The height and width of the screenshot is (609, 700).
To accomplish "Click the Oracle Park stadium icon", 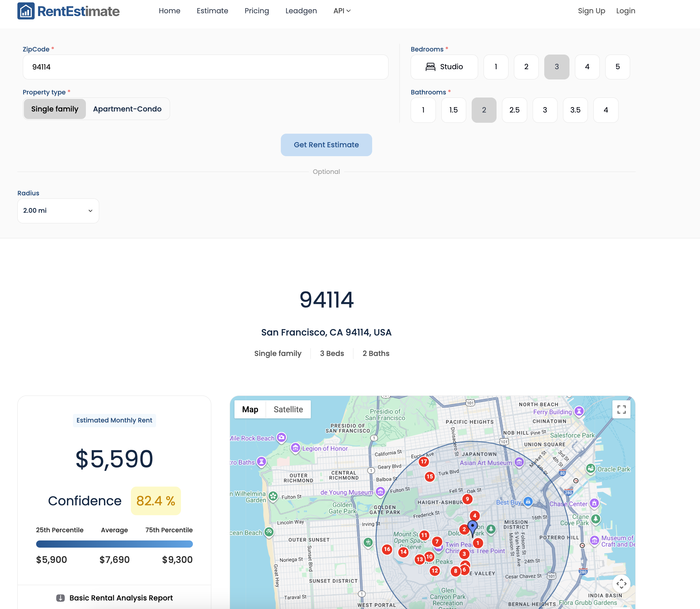I will coord(591,469).
